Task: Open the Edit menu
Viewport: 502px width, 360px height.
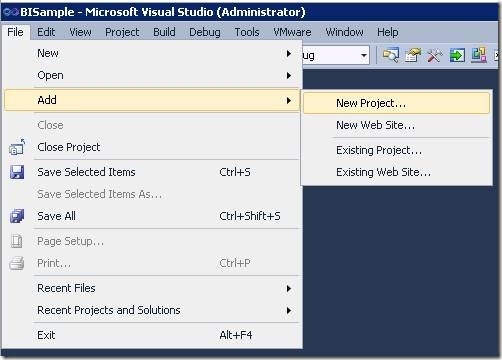Action: click(x=46, y=32)
